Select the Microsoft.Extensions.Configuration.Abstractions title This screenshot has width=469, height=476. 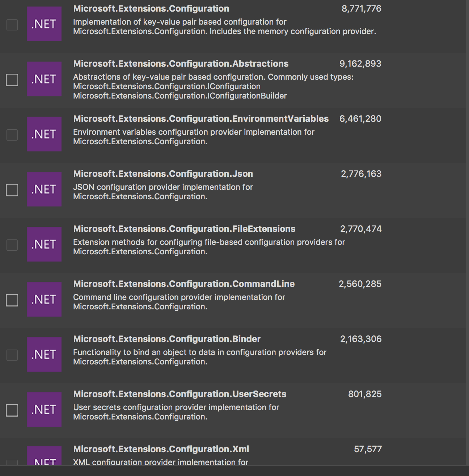coord(181,64)
